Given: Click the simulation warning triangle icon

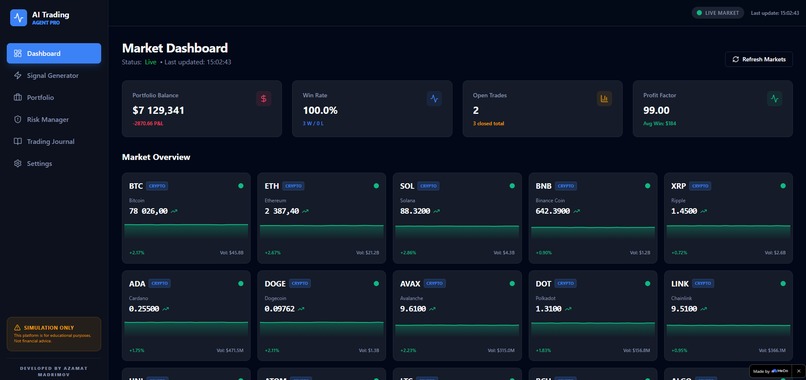Looking at the screenshot, I should tap(18, 328).
